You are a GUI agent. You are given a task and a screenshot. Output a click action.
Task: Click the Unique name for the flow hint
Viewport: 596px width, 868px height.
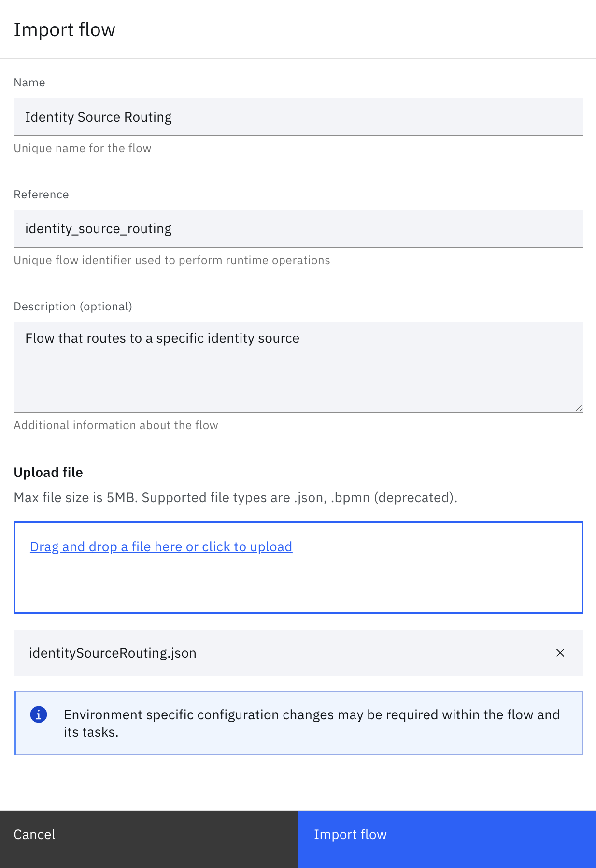pyautogui.click(x=83, y=148)
